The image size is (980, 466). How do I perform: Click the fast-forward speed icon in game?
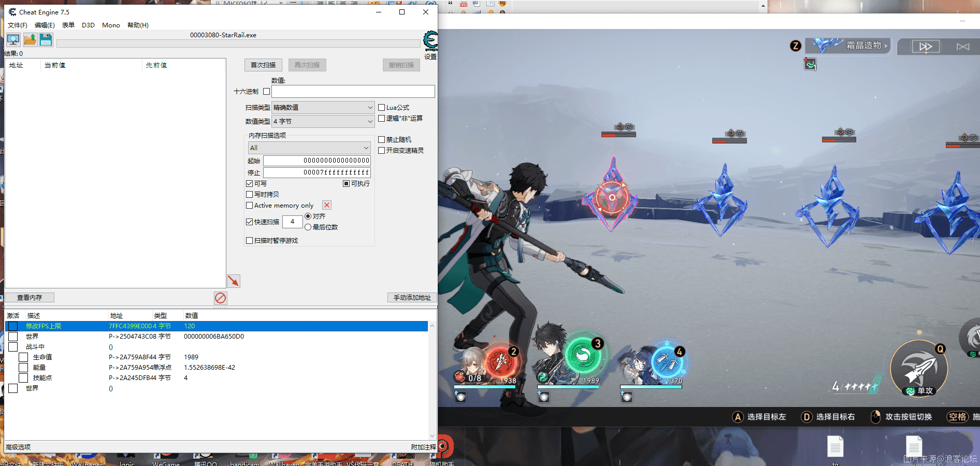pyautogui.click(x=926, y=47)
